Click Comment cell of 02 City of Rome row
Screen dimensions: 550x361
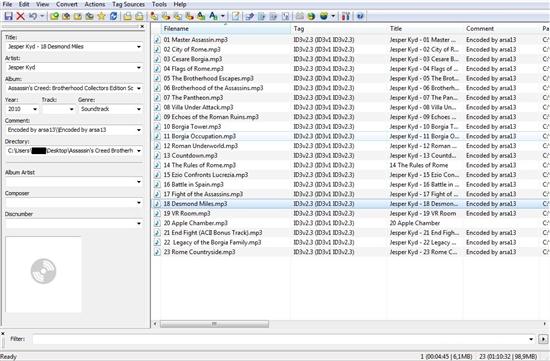coord(491,49)
